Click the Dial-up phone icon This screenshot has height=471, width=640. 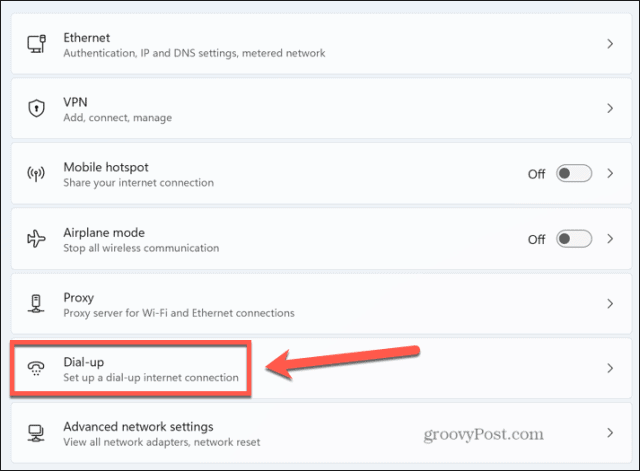(x=36, y=368)
